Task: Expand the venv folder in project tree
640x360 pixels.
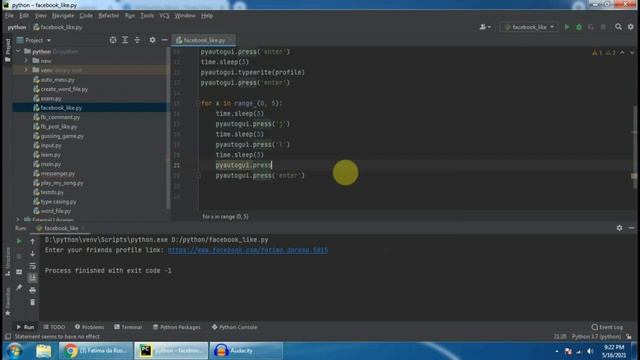Action: click(x=27, y=70)
